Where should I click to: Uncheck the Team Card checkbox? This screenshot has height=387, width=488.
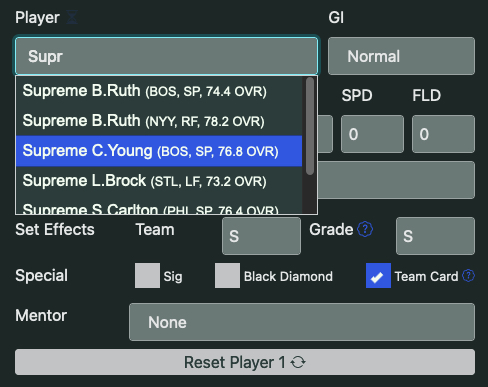coord(378,275)
